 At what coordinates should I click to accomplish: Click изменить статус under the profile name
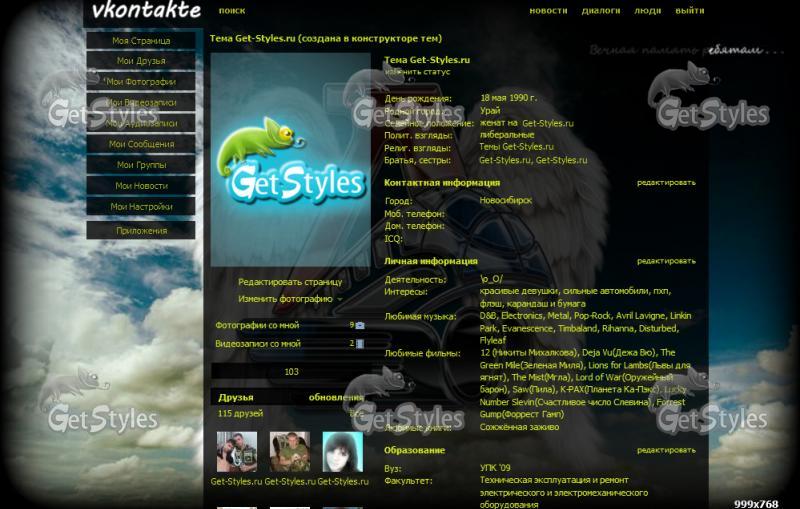[417, 72]
